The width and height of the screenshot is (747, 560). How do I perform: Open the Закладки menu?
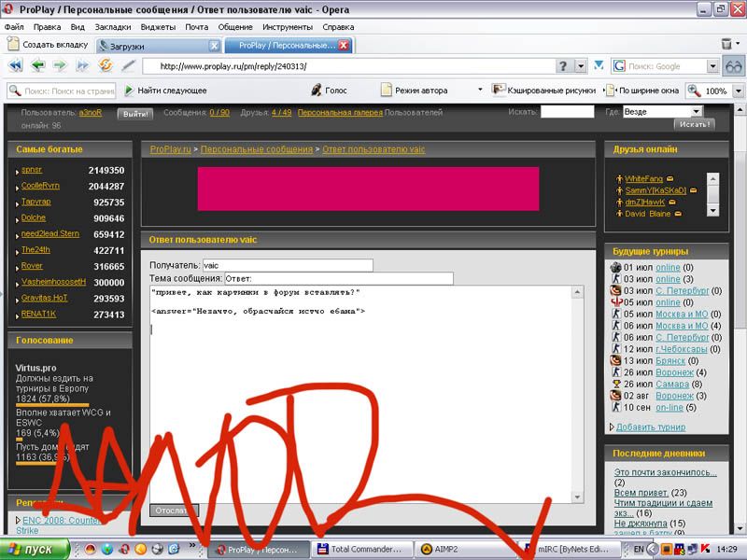[113, 27]
